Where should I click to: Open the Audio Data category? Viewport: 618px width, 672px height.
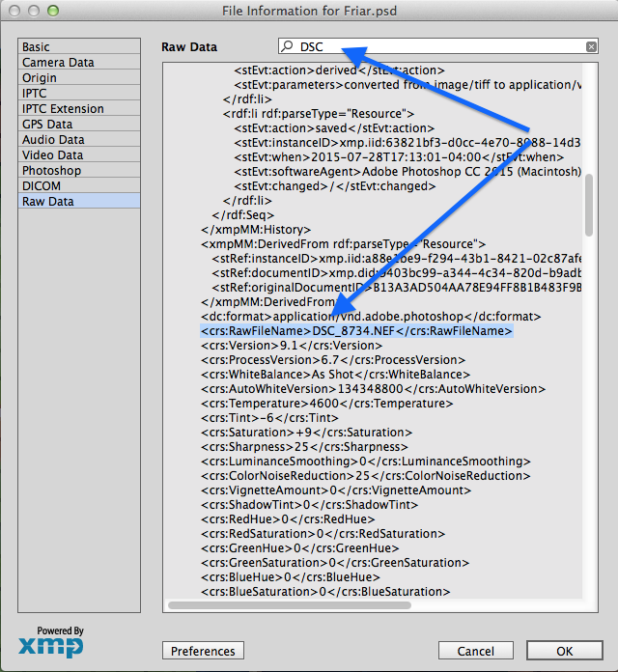[79, 139]
